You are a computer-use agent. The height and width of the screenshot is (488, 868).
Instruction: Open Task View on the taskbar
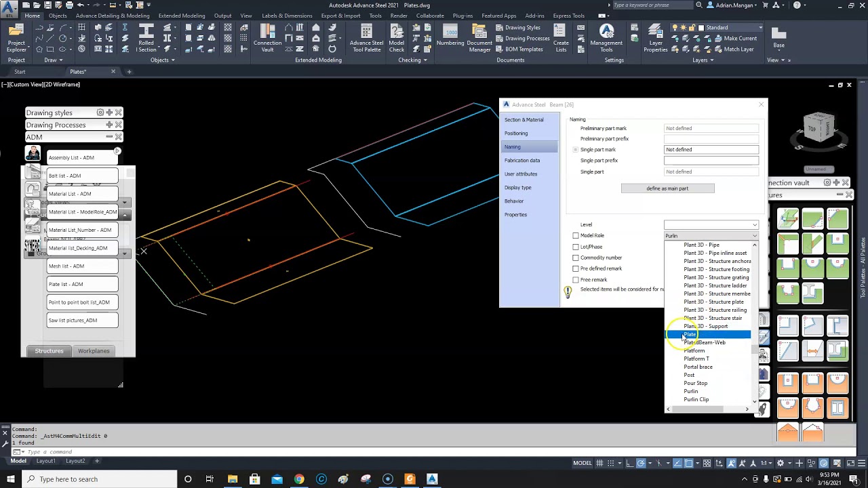click(210, 479)
